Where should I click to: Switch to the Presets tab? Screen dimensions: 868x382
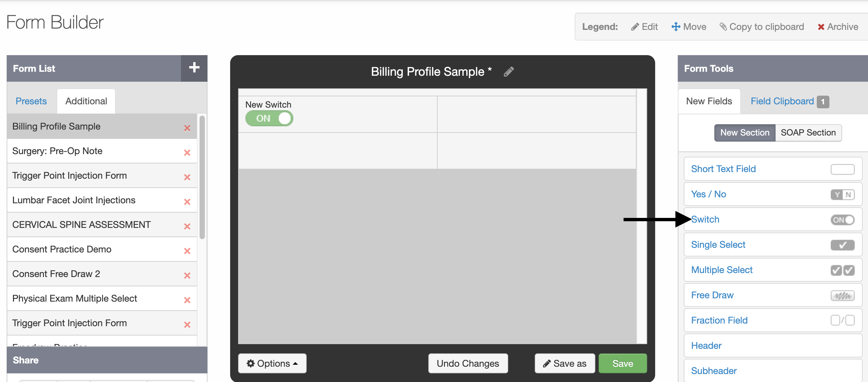coord(31,101)
